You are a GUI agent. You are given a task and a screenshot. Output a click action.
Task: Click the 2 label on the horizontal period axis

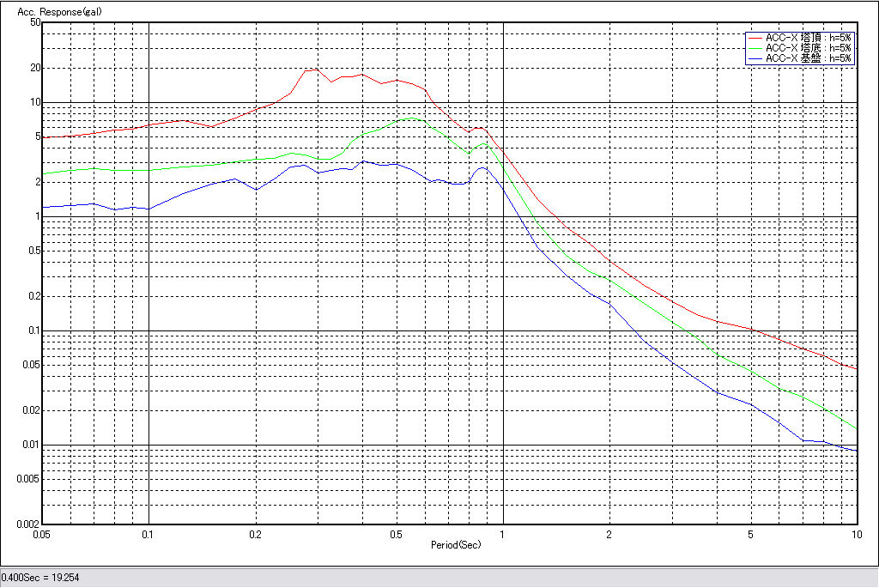[x=609, y=535]
